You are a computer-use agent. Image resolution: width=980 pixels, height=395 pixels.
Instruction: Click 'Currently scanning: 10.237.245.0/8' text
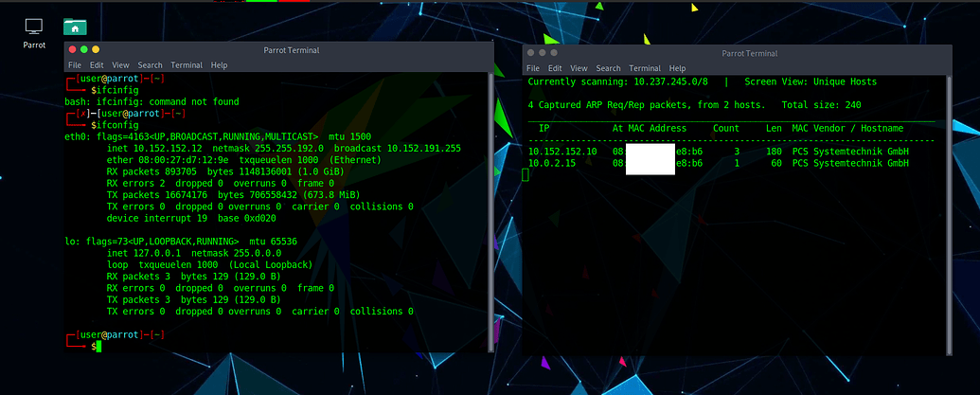point(617,81)
